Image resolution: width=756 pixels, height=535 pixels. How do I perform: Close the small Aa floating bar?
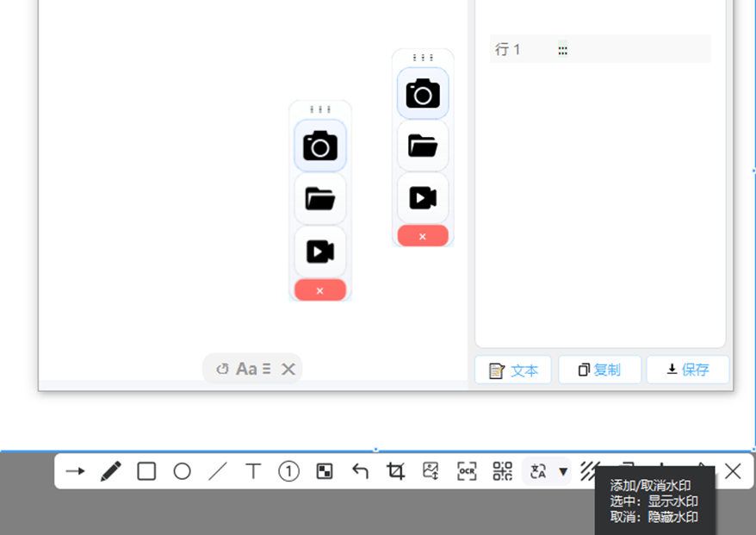point(288,369)
